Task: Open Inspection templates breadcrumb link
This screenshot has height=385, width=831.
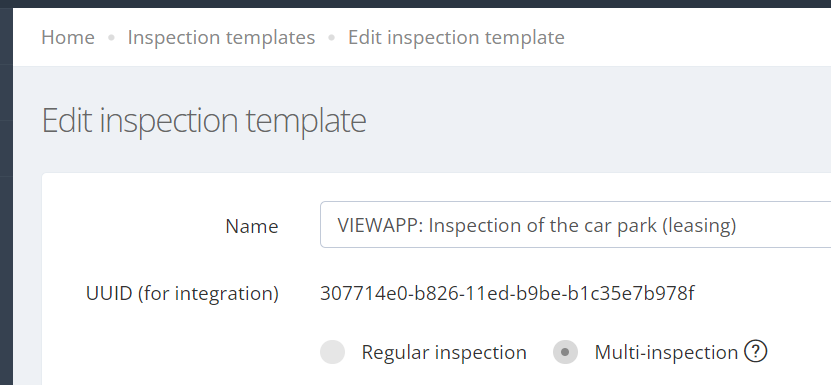Action: click(x=221, y=38)
